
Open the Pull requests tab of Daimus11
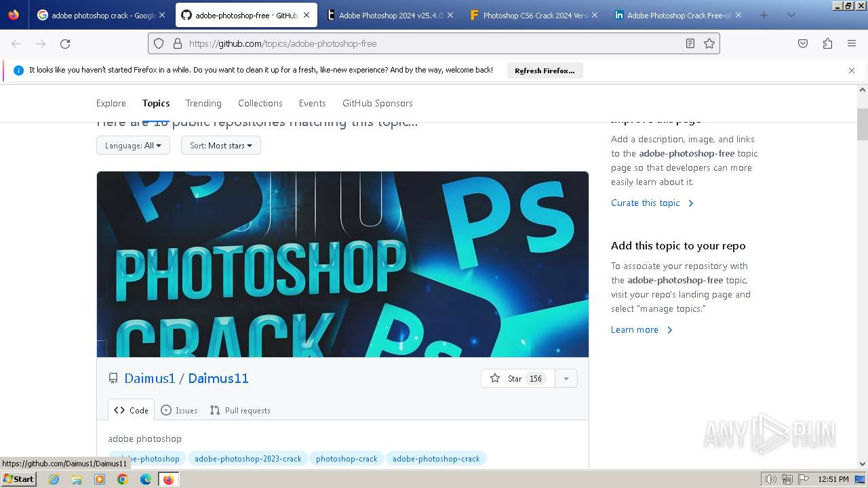tap(240, 410)
